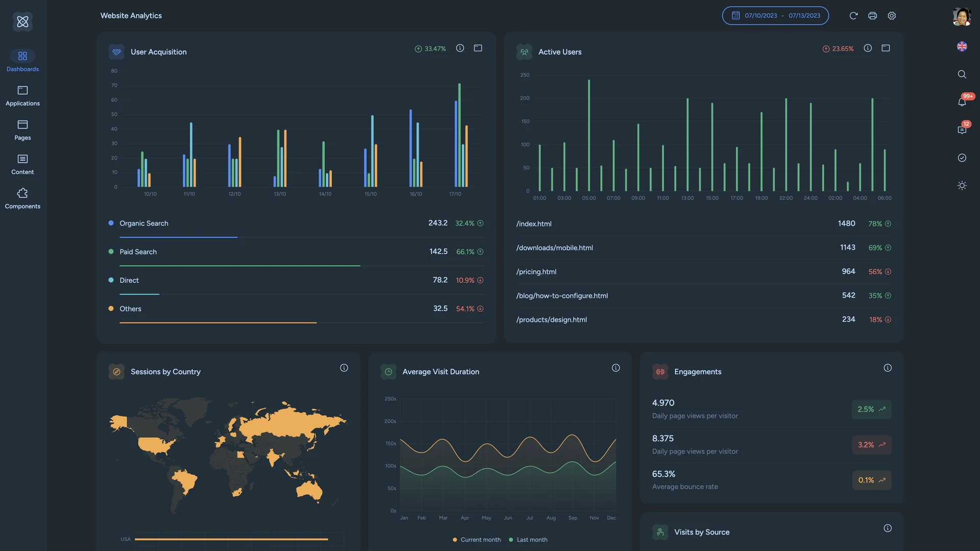Image resolution: width=980 pixels, height=551 pixels.
Task: Click the Paid Search progress bar
Action: [x=302, y=266]
